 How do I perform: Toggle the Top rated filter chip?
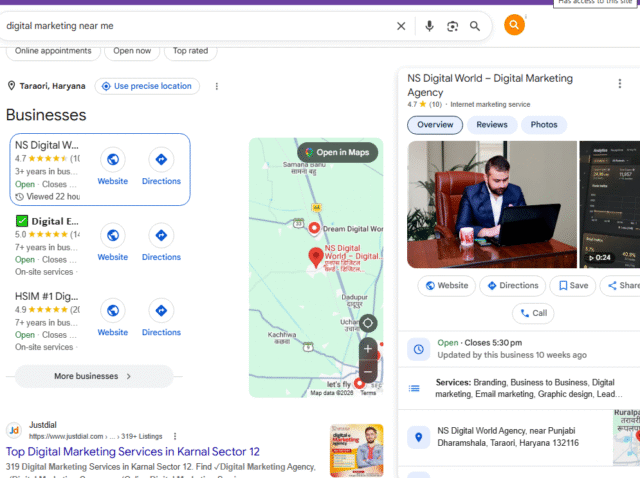(x=190, y=51)
